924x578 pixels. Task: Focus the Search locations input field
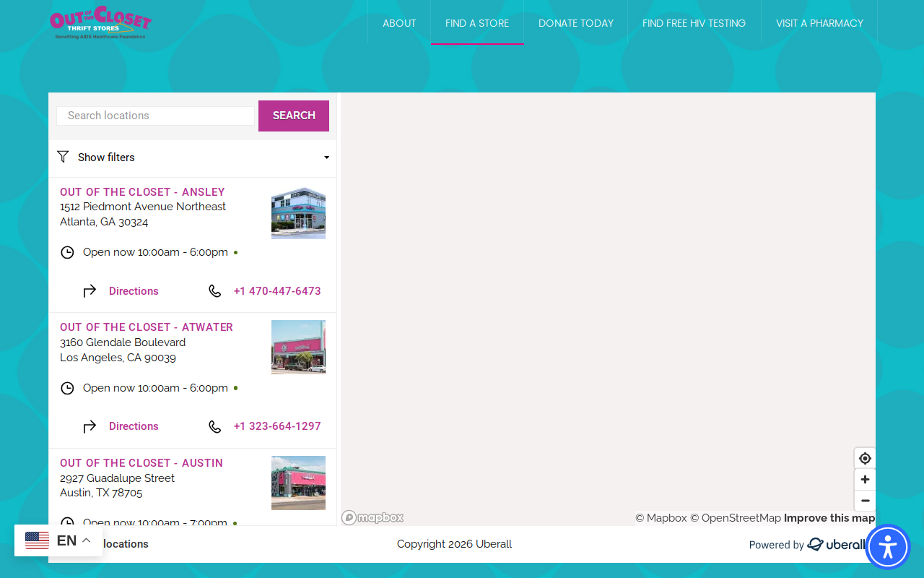click(x=155, y=116)
